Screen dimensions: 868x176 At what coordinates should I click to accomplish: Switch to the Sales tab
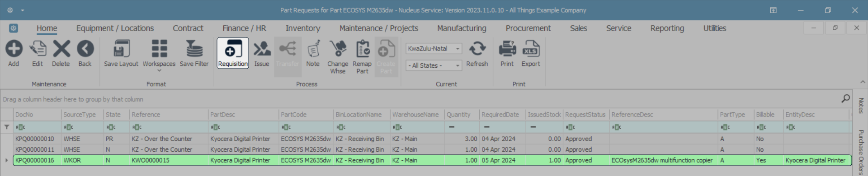click(579, 28)
